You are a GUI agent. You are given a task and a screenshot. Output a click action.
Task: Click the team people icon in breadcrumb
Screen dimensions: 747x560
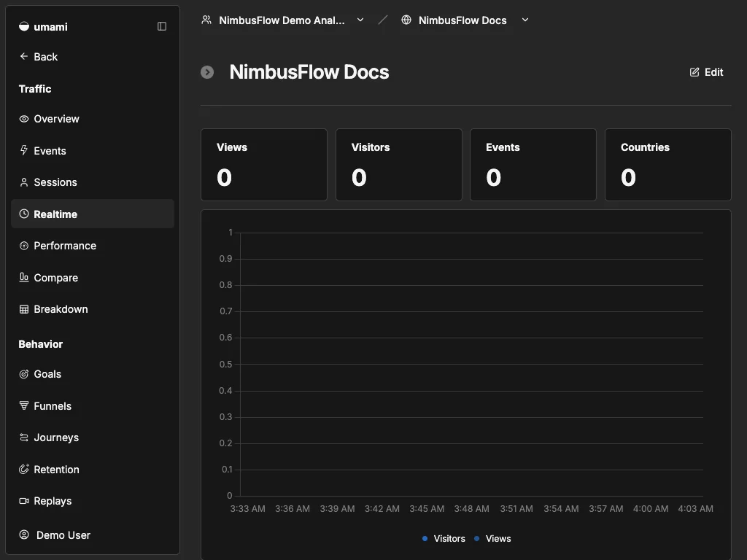pyautogui.click(x=206, y=20)
